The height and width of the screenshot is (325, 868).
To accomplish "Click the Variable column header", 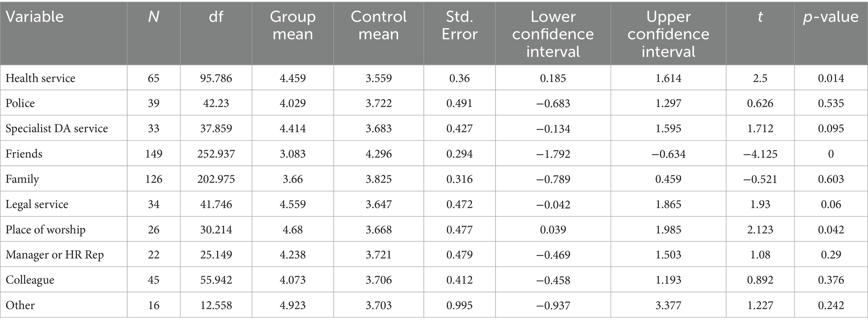I will 34,17.
